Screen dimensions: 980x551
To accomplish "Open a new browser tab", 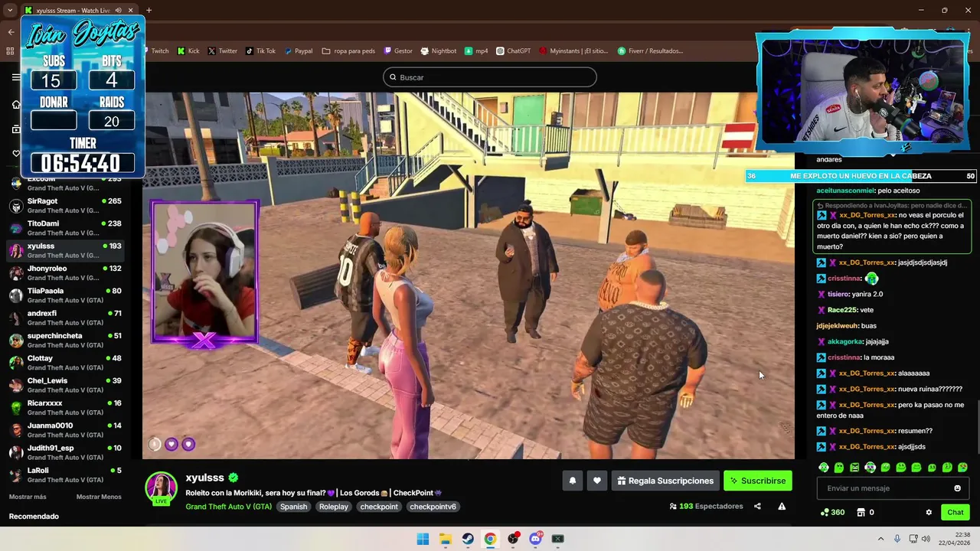I will pyautogui.click(x=149, y=10).
